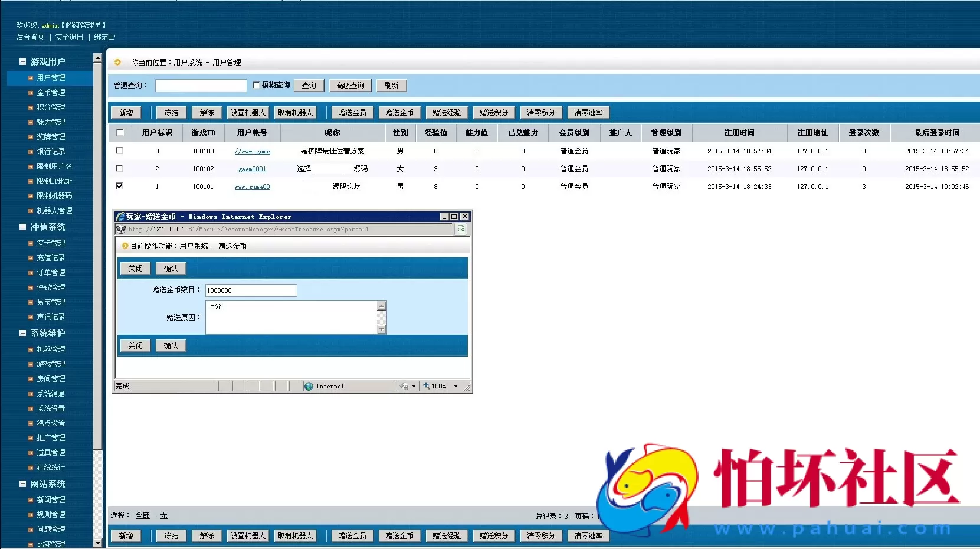
Task: Open the 100% zoom level dropdown arrow
Action: (455, 386)
